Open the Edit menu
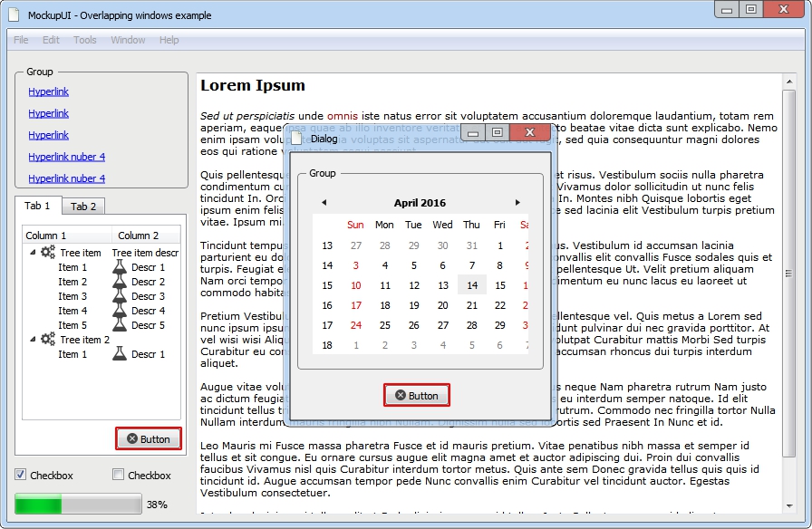Screen dimensions: 812x529 pyautogui.click(x=51, y=40)
